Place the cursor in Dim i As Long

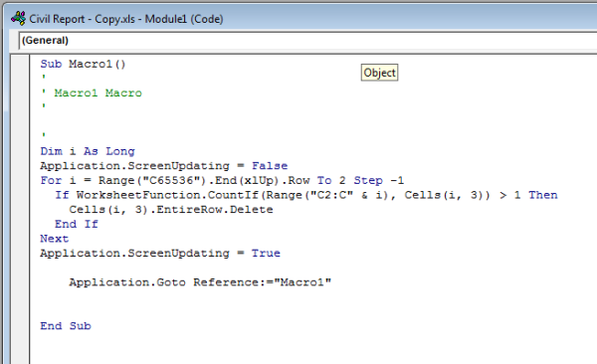click(88, 151)
